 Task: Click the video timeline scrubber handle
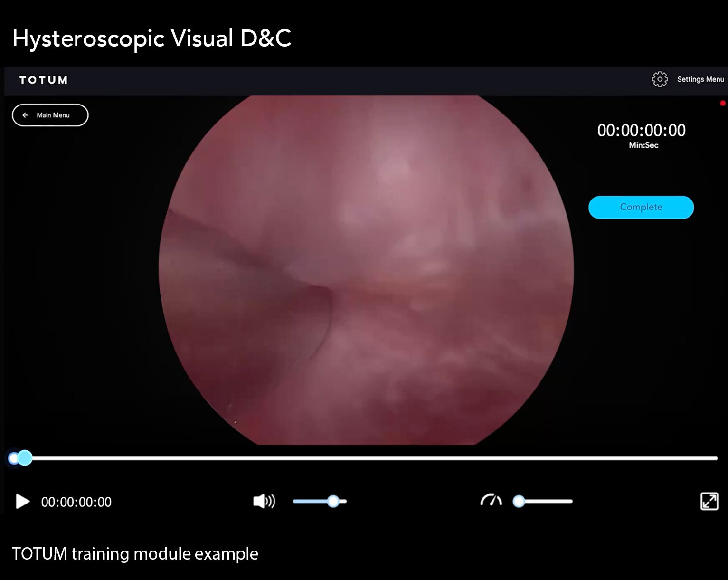coord(24,458)
